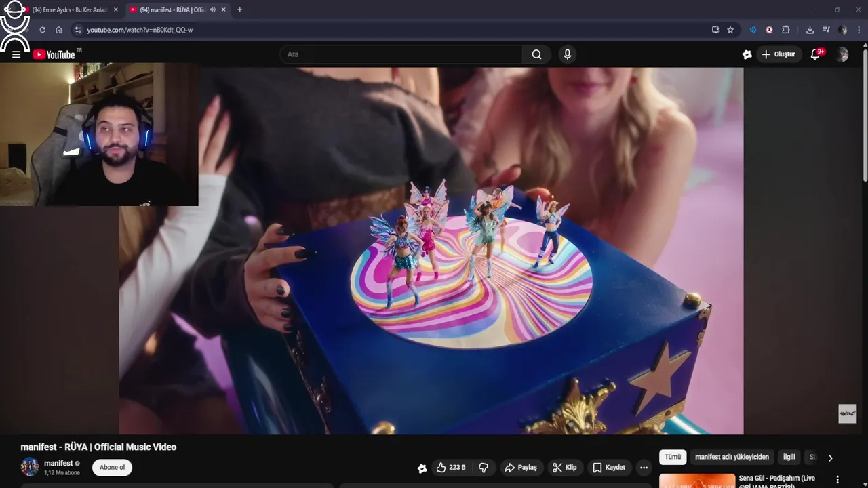Select the Tümü filter chip

pyautogui.click(x=673, y=457)
